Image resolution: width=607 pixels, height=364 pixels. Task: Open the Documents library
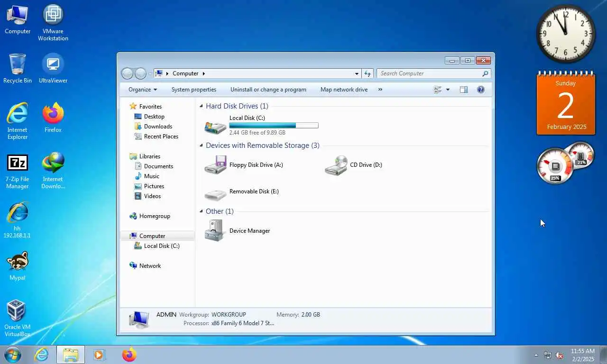[x=158, y=166]
